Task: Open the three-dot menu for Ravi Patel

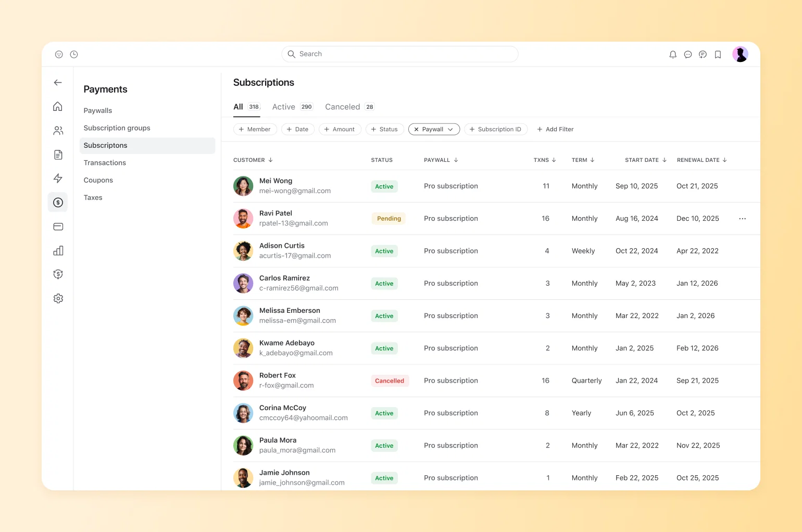Action: [742, 219]
